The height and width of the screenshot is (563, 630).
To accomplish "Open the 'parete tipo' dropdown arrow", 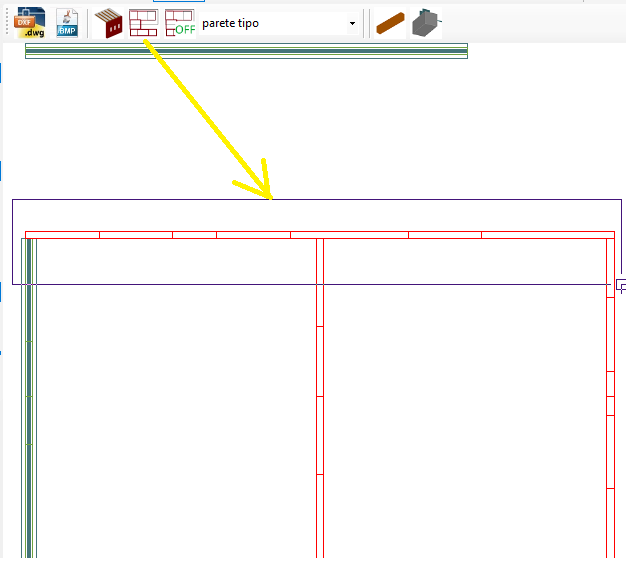I will (x=352, y=23).
